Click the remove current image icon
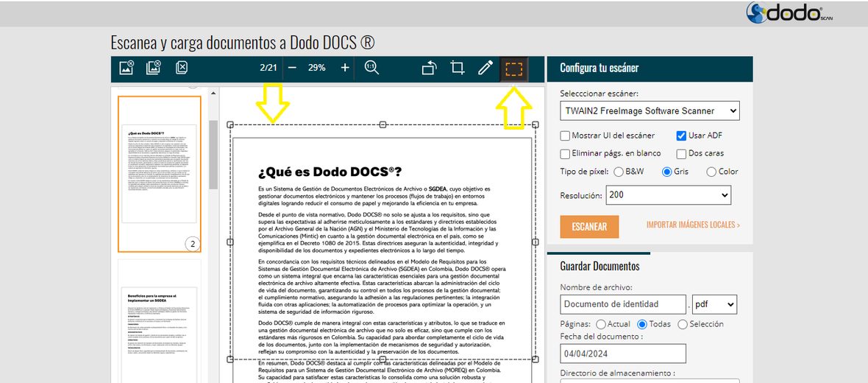 click(127, 68)
